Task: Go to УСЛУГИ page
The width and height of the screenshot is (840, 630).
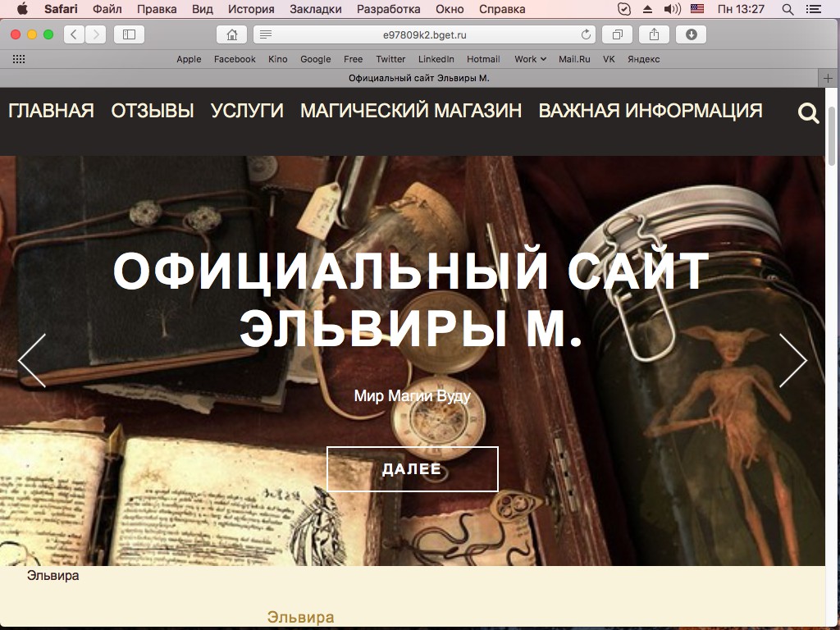Action: tap(247, 111)
